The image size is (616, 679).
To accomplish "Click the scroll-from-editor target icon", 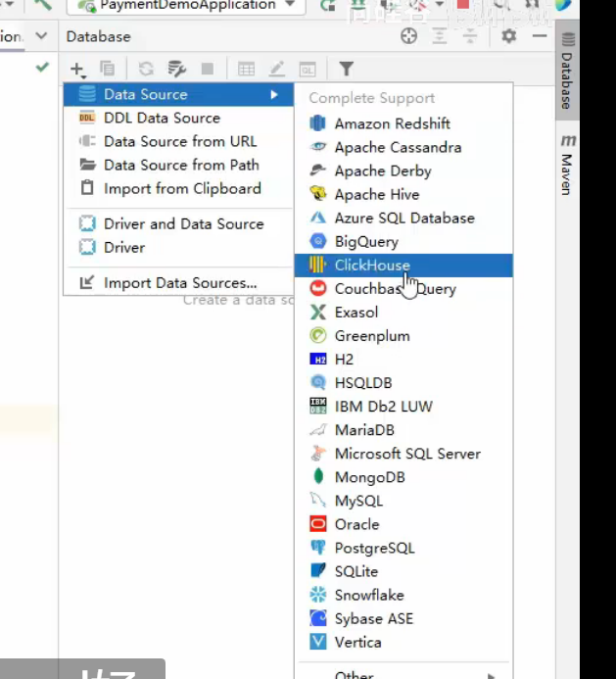I will 408,36.
